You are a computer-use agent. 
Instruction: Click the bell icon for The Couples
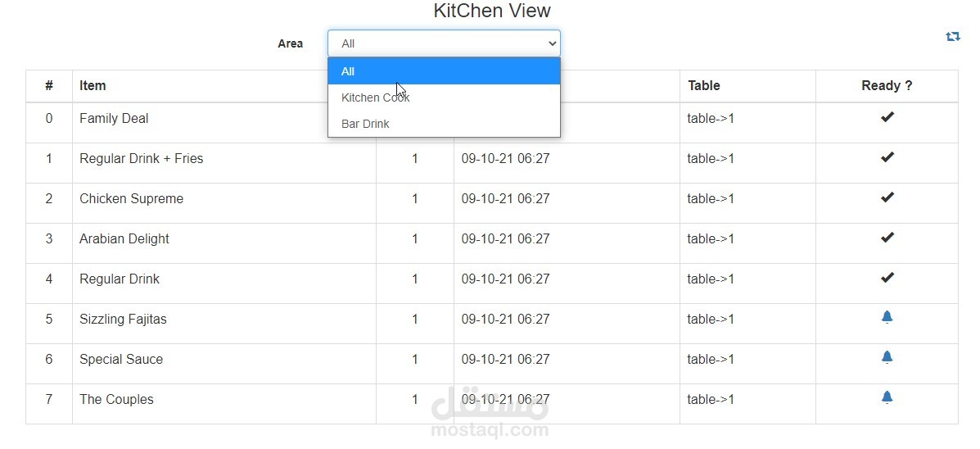(x=887, y=397)
